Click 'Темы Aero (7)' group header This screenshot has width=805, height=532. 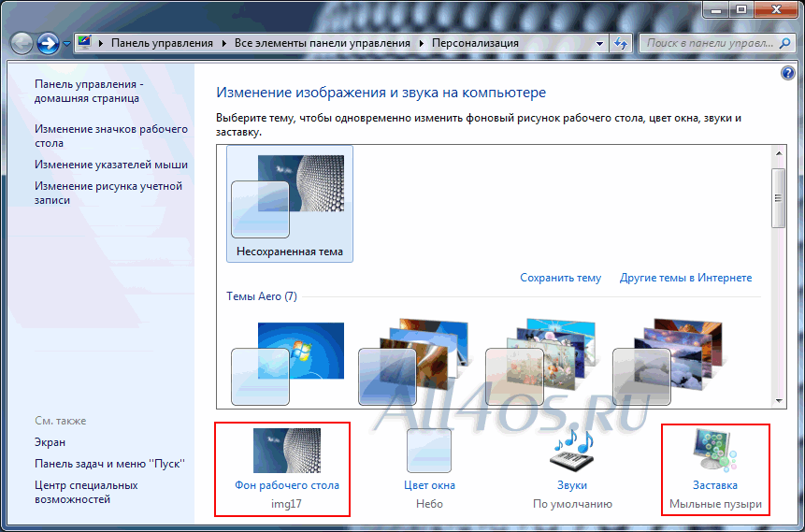click(x=261, y=296)
